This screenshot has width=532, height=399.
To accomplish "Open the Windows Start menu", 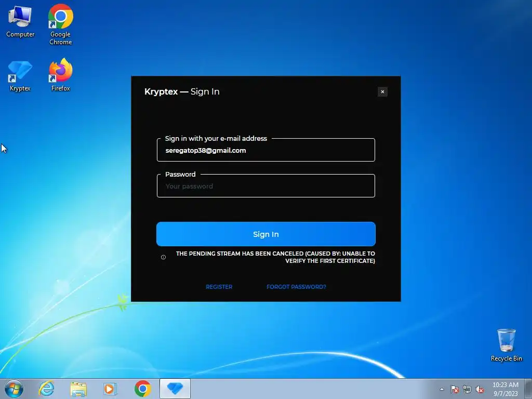I will (x=14, y=389).
